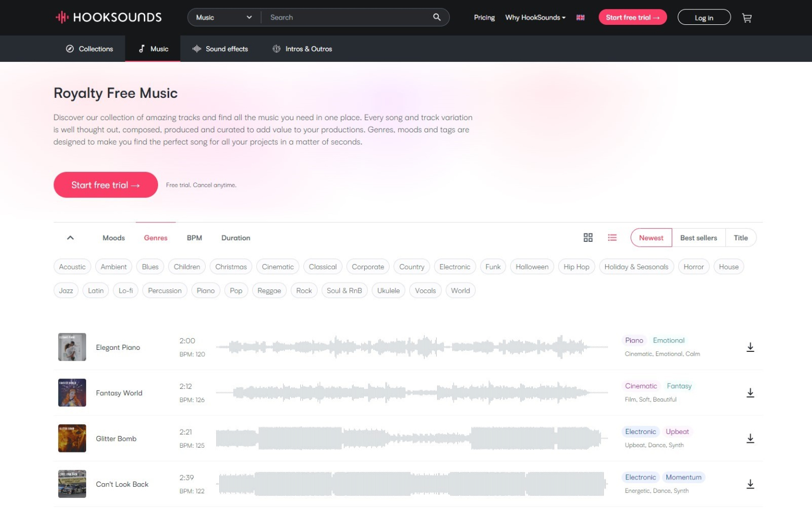Click the Can't Look Back album thumbnail
The width and height of the screenshot is (812, 508).
coord(72,484)
